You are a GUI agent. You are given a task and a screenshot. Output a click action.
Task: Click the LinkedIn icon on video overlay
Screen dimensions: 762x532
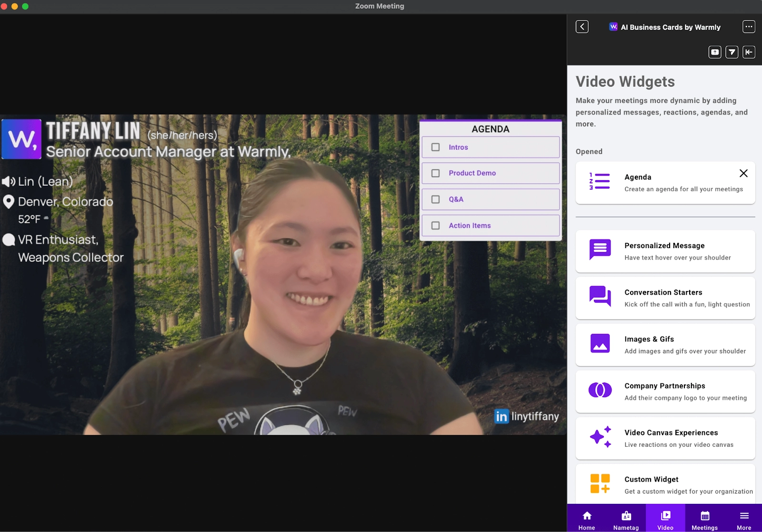click(x=501, y=417)
